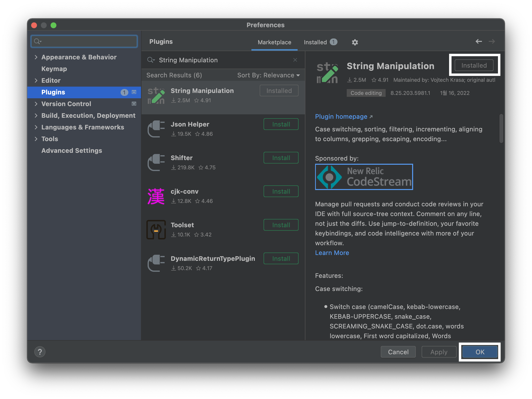
Task: Select Keymap in settings tree
Action: point(54,69)
